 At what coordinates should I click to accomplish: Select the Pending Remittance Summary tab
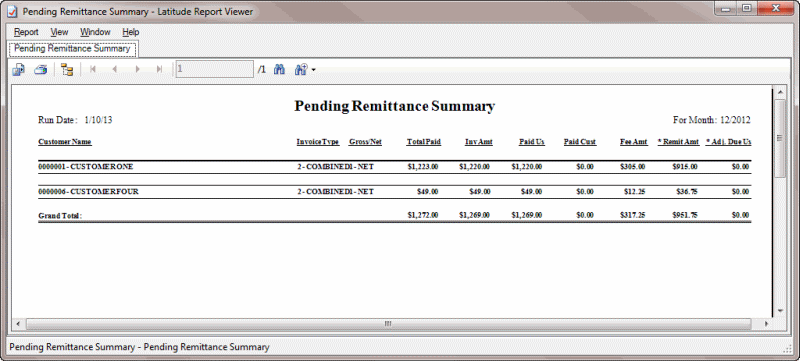click(x=72, y=49)
